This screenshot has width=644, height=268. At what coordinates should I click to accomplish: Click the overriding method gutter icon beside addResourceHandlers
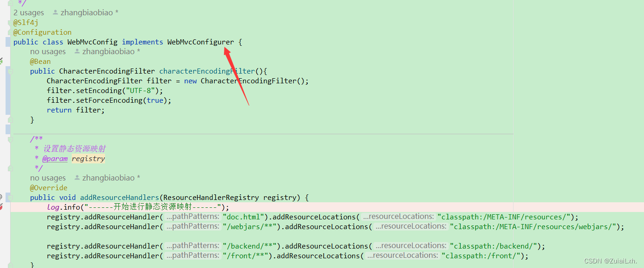click(x=2, y=196)
